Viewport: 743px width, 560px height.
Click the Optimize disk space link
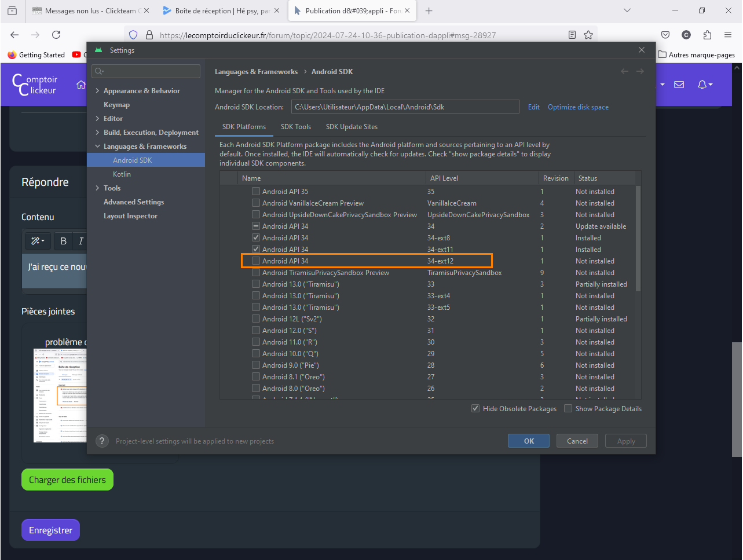(x=578, y=107)
